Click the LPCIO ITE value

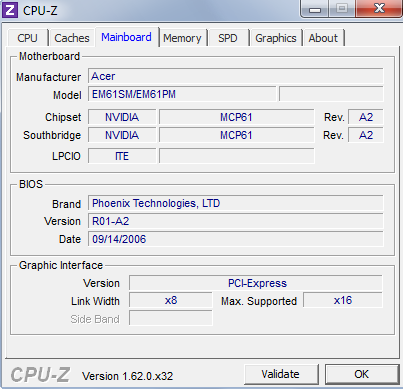122,156
